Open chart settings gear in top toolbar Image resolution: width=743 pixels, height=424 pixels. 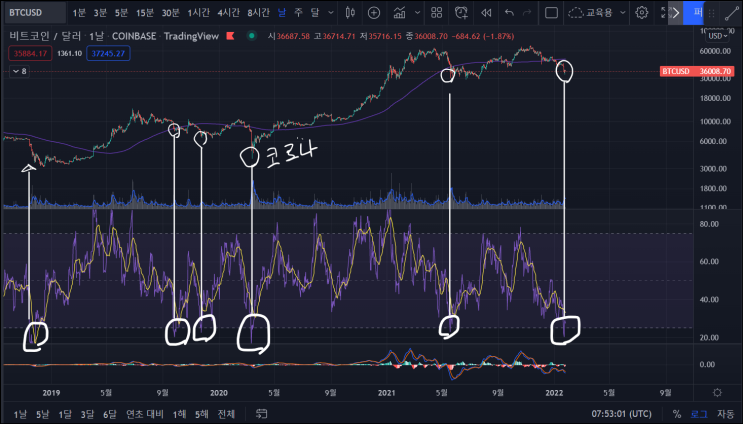click(x=642, y=13)
